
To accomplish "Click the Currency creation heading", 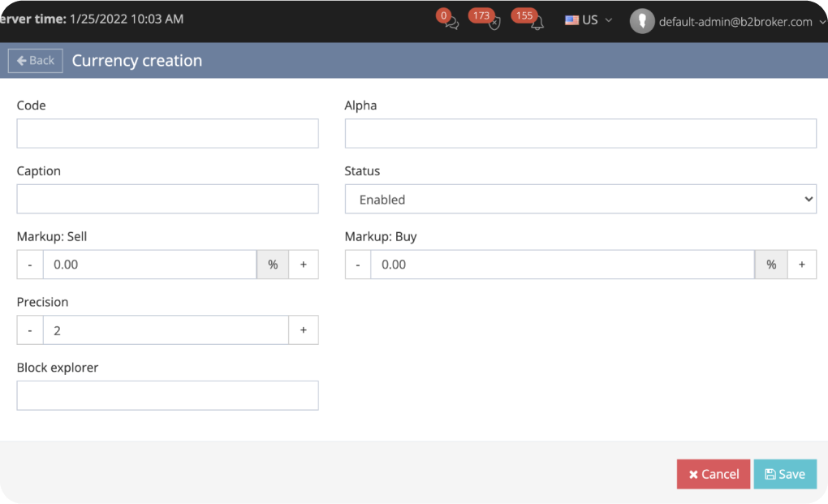I will click(x=136, y=61).
